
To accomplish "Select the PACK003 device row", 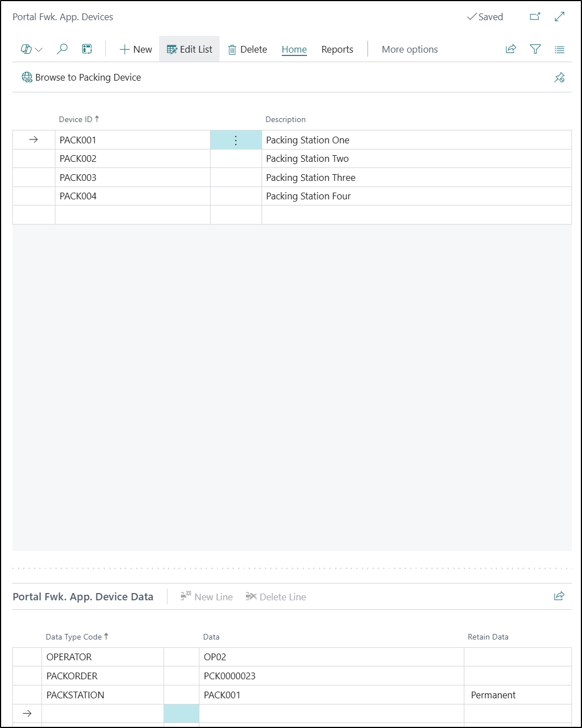I will coord(78,178).
